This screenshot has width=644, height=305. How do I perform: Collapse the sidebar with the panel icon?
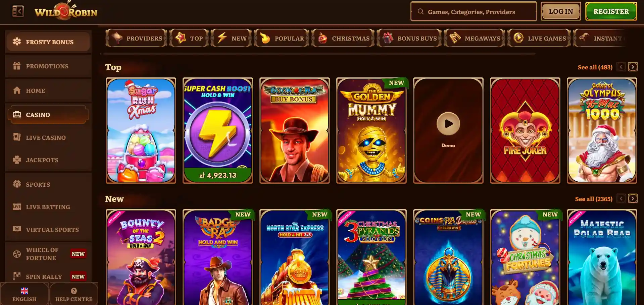click(18, 11)
